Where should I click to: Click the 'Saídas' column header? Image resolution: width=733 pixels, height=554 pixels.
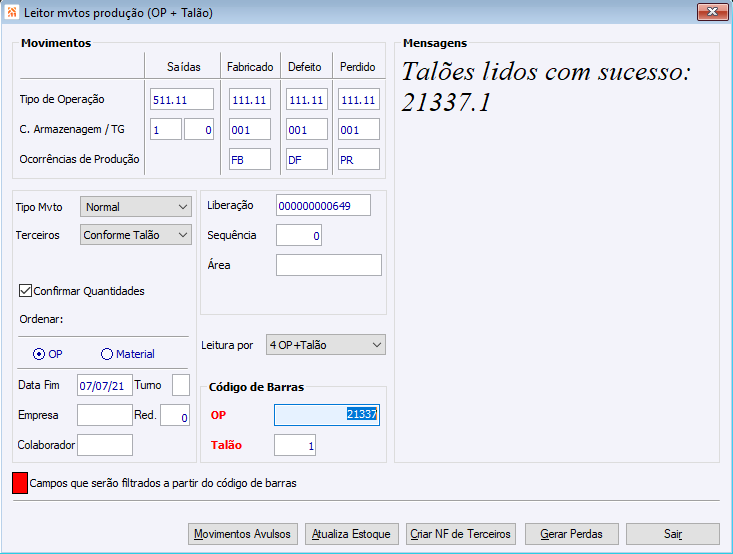coord(184,67)
